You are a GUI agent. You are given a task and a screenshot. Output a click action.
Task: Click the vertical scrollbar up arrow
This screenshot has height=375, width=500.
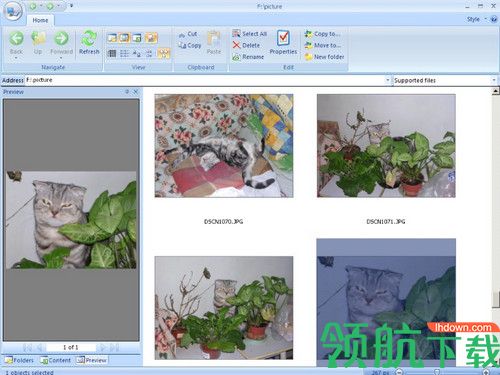pyautogui.click(x=496, y=90)
